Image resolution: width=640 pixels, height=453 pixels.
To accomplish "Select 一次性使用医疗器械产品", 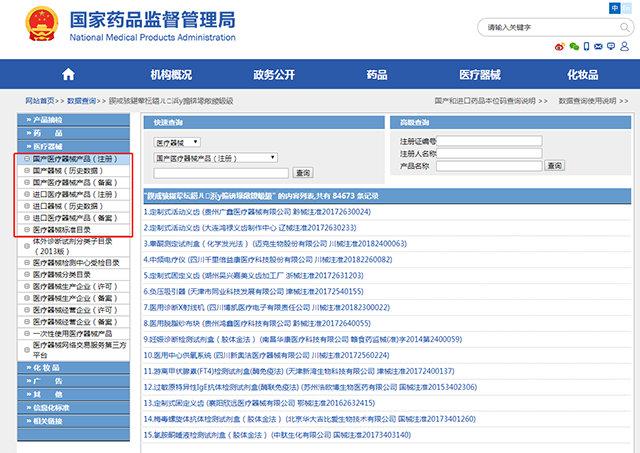I will point(72,334).
